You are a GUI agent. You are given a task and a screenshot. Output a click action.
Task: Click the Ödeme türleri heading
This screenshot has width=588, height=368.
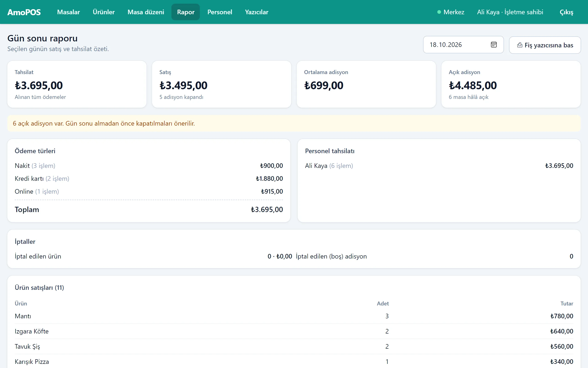click(x=35, y=151)
